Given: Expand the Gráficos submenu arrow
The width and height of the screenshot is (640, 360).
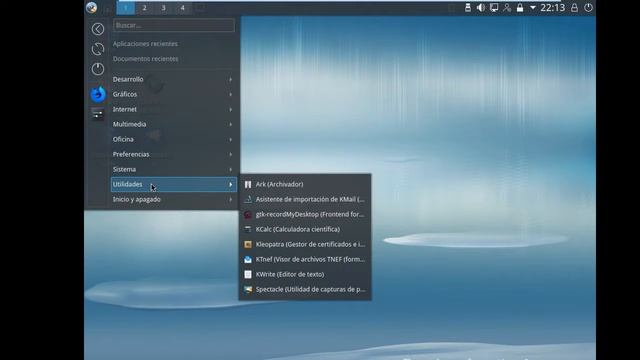Looking at the screenshot, I should tap(231, 94).
